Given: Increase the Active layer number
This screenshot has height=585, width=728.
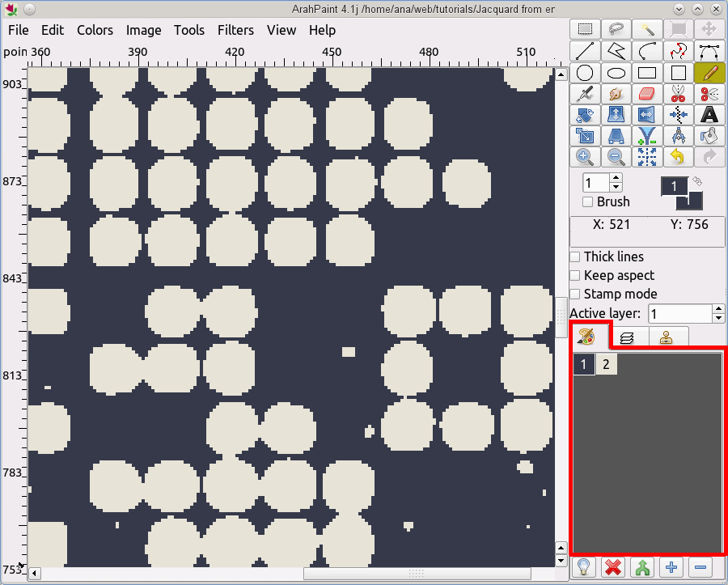Looking at the screenshot, I should (x=719, y=309).
